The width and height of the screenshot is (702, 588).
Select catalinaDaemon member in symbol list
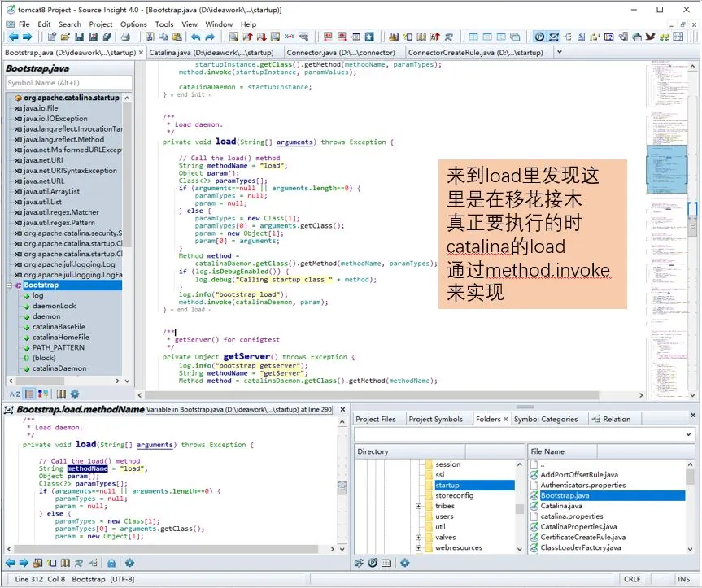click(59, 368)
